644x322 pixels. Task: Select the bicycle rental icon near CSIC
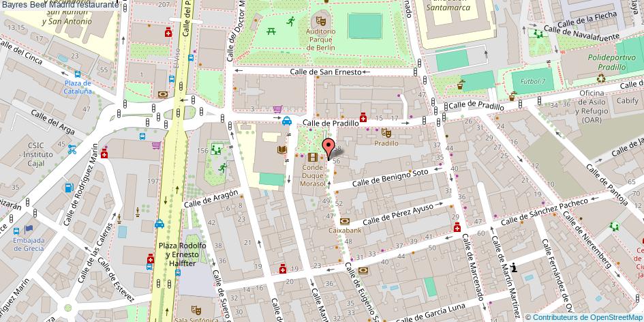(72, 149)
